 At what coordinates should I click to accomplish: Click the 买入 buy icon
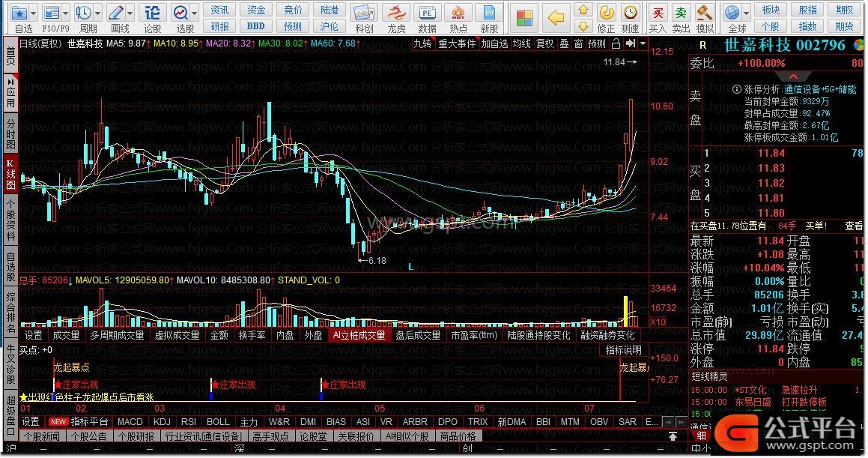point(658,12)
